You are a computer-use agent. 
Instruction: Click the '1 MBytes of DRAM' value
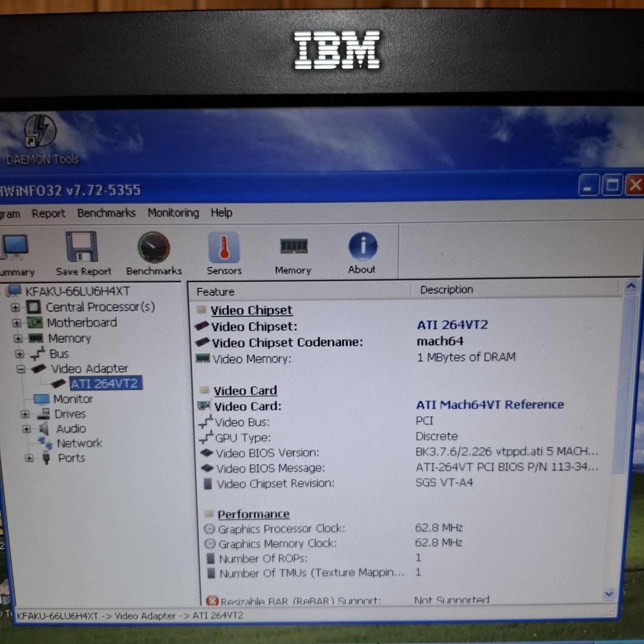coord(466,357)
